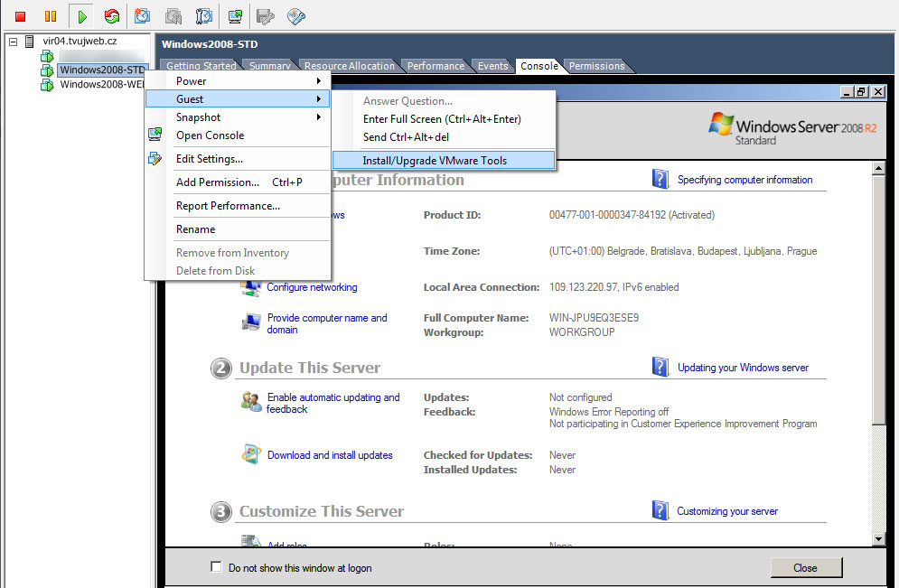Switch to the Performance tab
Viewport: 899px width, 588px height.
coord(435,66)
